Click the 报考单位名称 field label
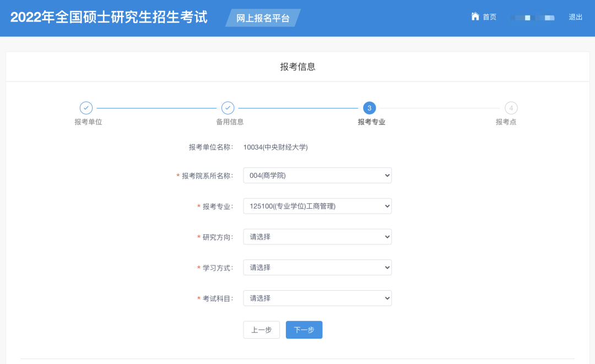Viewport: 595px width, 364px height. tap(211, 147)
